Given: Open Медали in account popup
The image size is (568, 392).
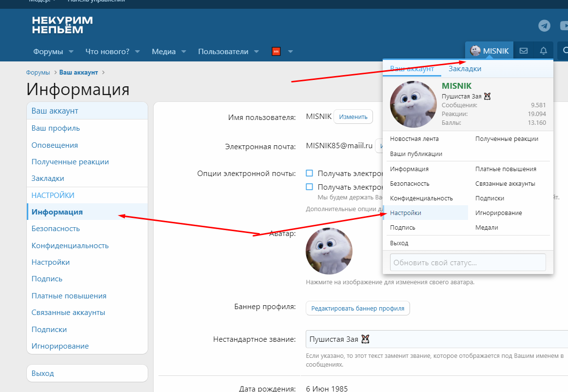Looking at the screenshot, I should (487, 228).
